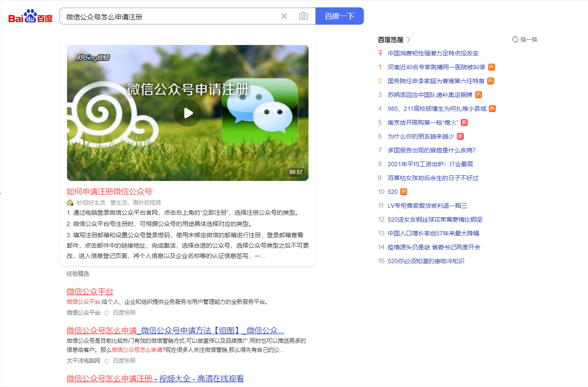
Task: Expand the 百度热搜 header arrow
Action: pyautogui.click(x=408, y=40)
